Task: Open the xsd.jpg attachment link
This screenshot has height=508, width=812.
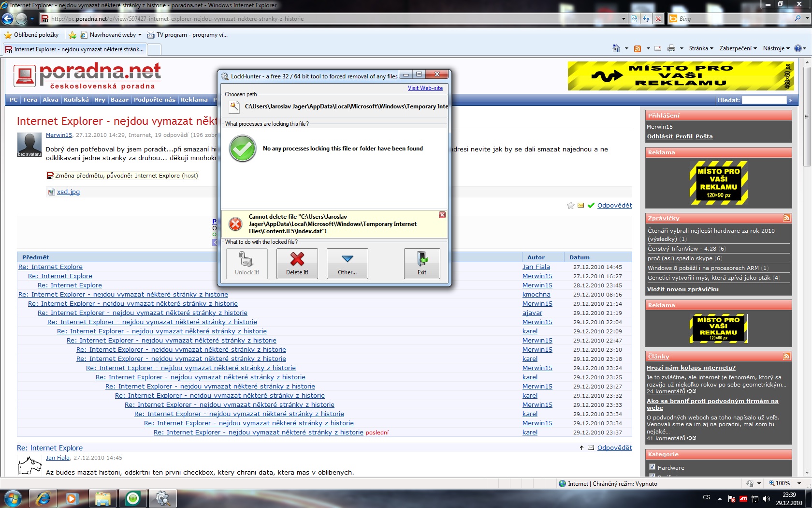Action: tap(68, 192)
